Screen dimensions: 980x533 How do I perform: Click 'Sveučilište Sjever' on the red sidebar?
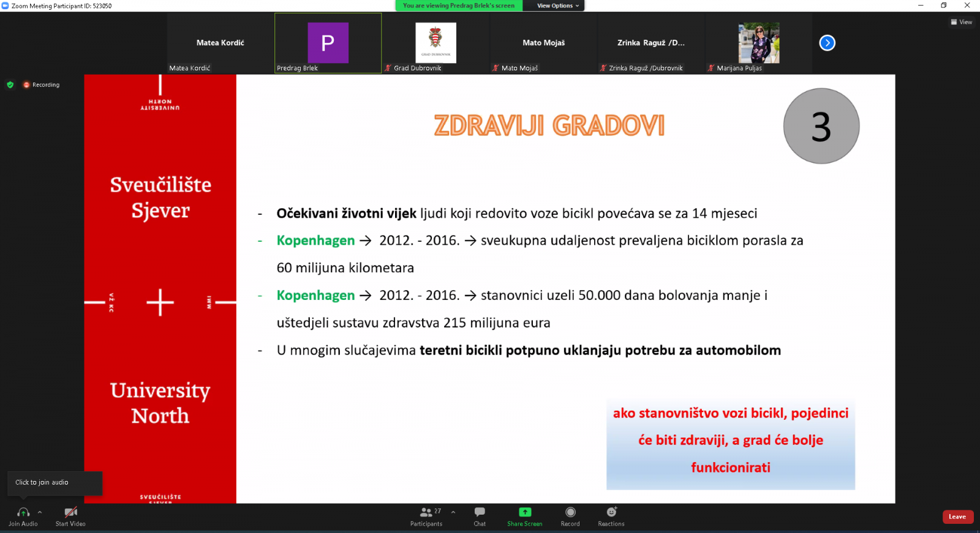click(160, 198)
